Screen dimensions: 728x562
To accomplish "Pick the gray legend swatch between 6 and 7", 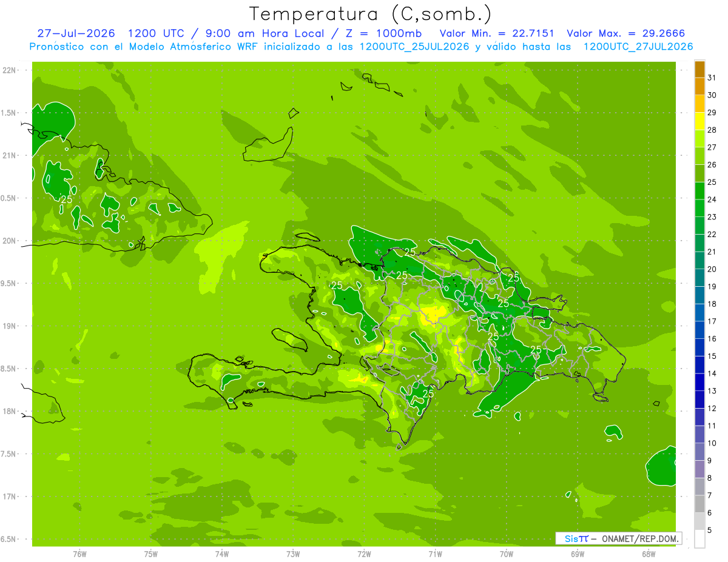I will point(699,504).
